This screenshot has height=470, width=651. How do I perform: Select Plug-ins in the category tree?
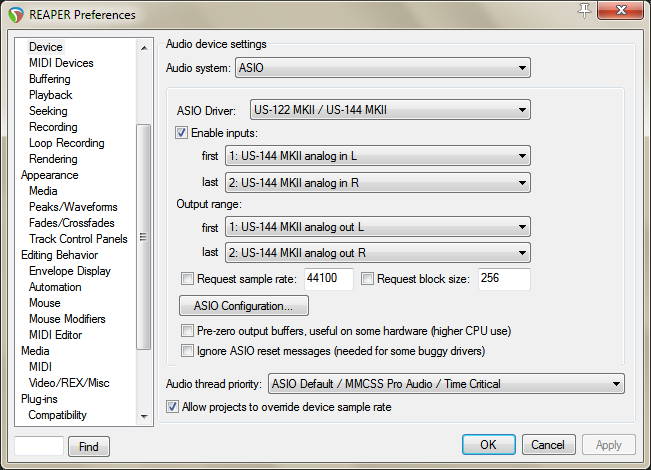pyautogui.click(x=39, y=399)
